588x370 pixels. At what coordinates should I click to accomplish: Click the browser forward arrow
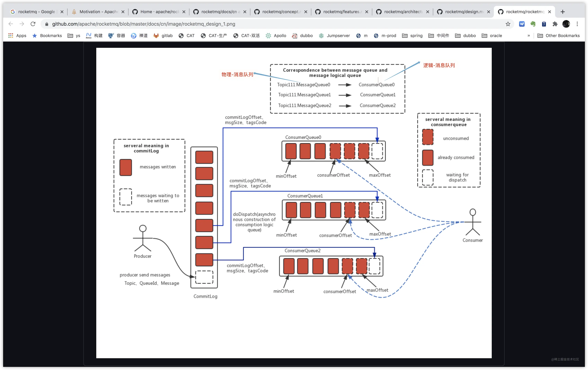22,24
